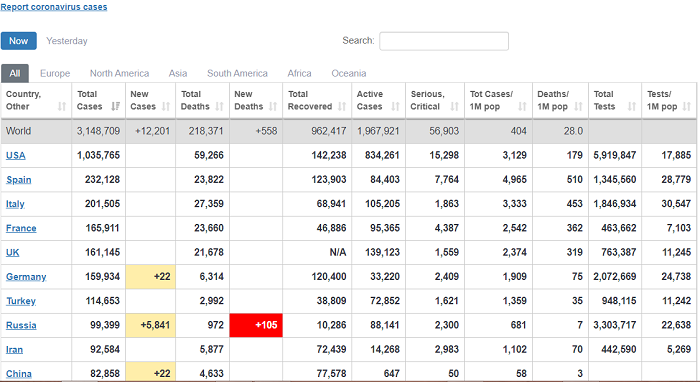
Task: Sort by New Deaths arrows icon
Action: point(273,106)
